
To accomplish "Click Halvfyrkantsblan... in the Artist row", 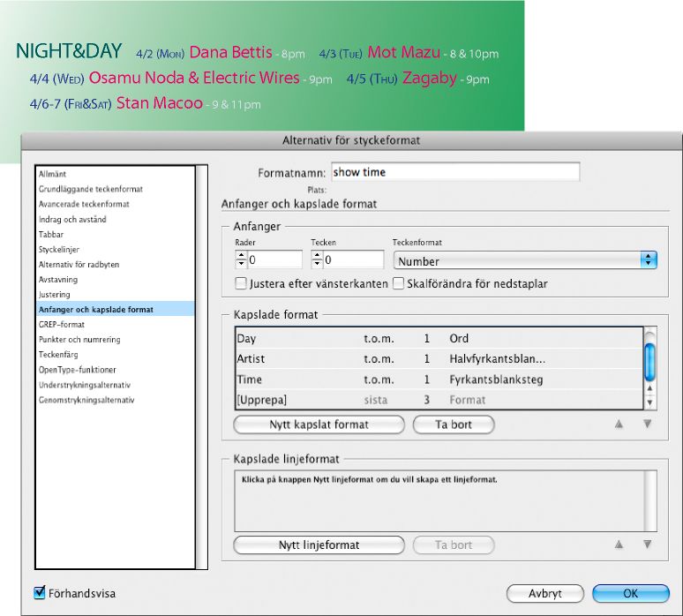I will tap(497, 359).
